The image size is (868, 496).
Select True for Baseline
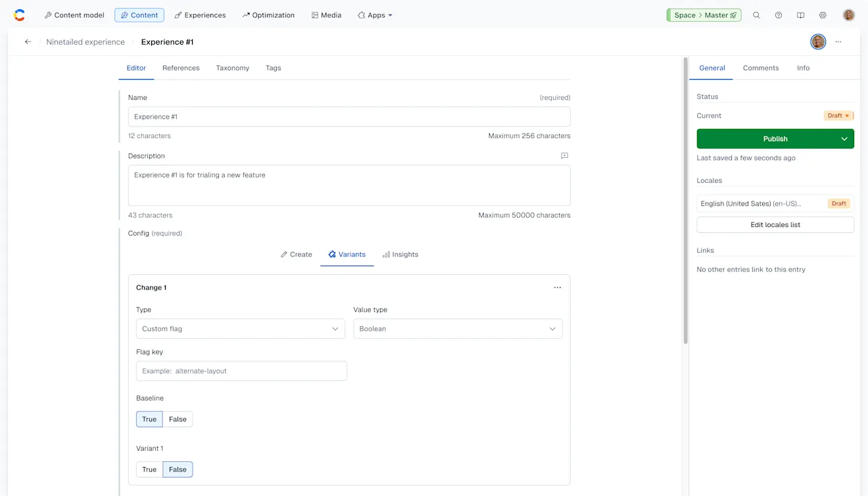(149, 419)
